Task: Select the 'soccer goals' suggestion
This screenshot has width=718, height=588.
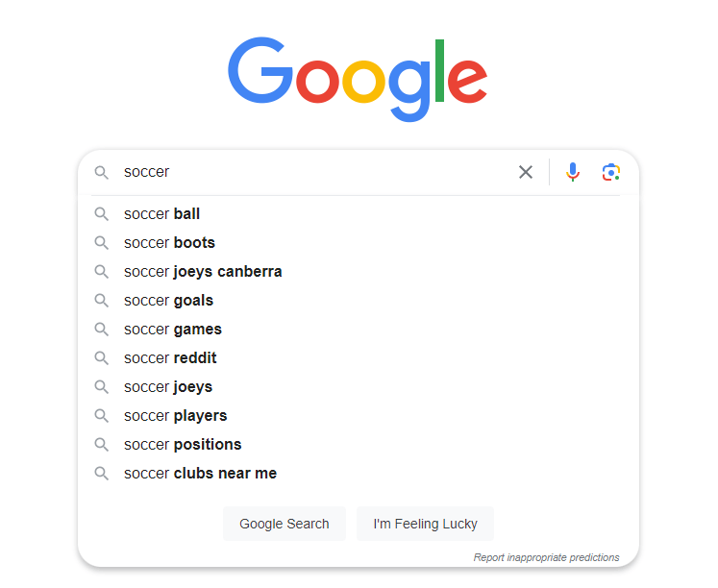Action: tap(169, 301)
